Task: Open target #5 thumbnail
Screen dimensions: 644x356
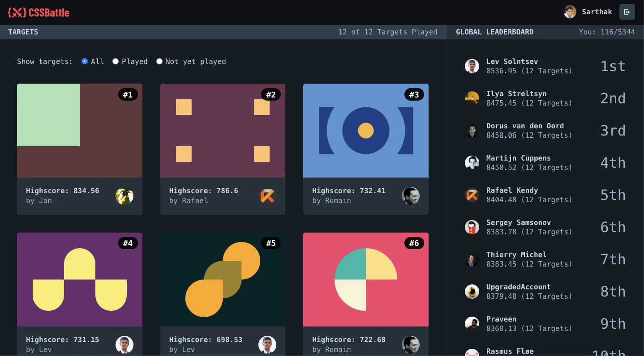Action: click(x=223, y=280)
